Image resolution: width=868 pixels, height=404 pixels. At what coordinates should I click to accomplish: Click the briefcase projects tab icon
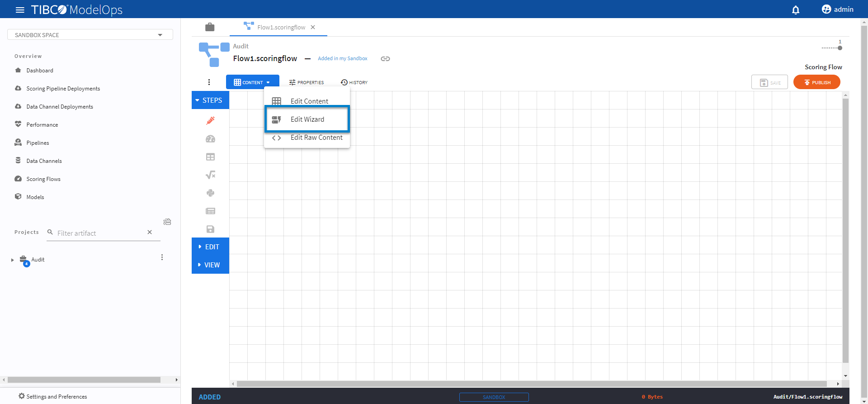(x=210, y=27)
